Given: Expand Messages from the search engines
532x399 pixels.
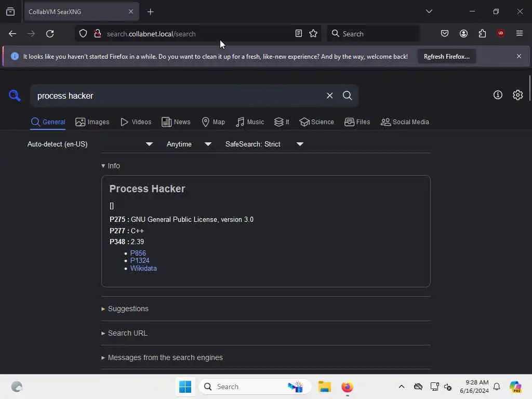Looking at the screenshot, I should pyautogui.click(x=162, y=357).
